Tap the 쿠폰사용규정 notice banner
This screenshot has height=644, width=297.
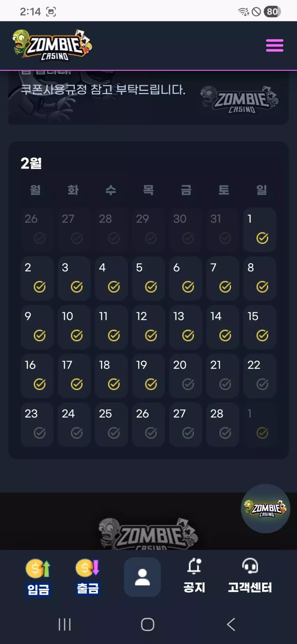[x=148, y=97]
